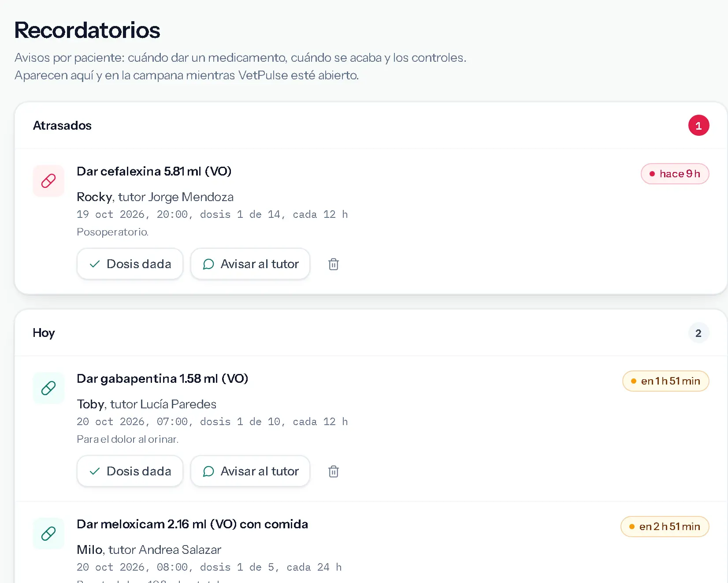Click the '20 oct 2026, 08:00' schedule line
The height and width of the screenshot is (583, 728).
209,567
